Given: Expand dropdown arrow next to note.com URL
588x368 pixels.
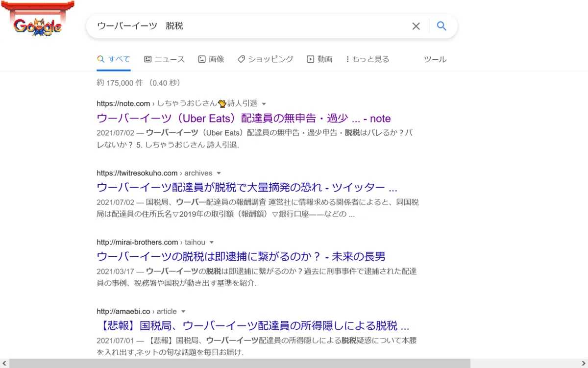Looking at the screenshot, I should coord(264,104).
